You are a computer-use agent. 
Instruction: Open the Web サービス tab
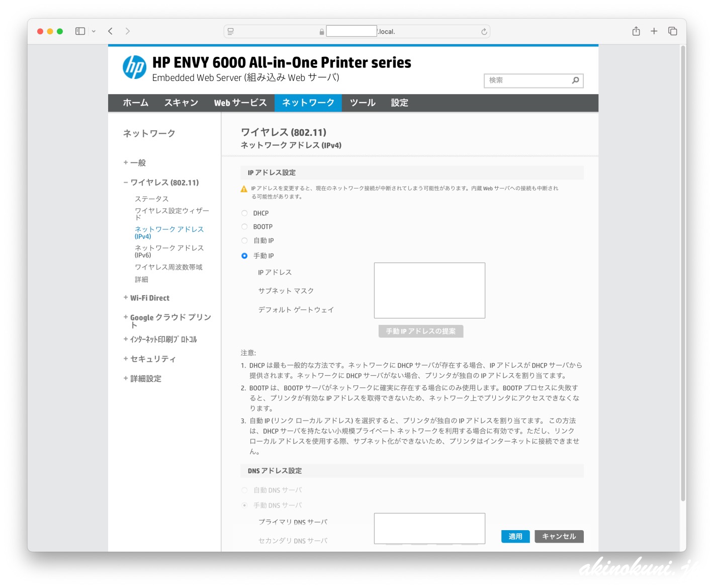pos(240,103)
